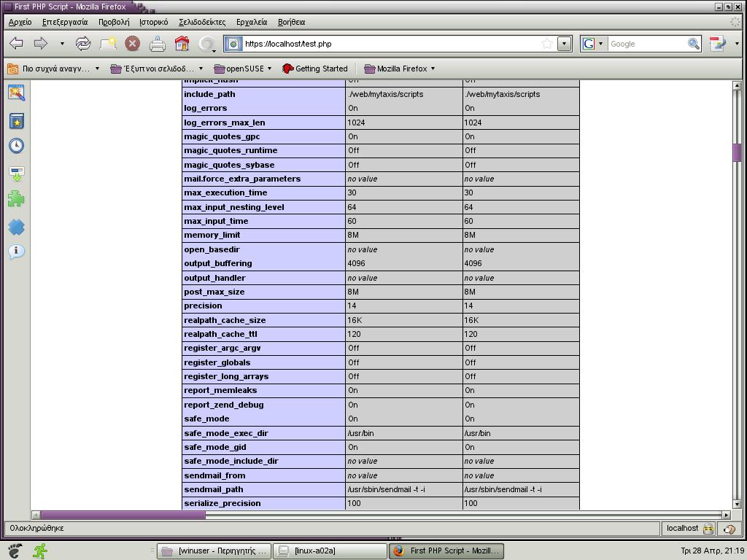
Task: Open dropdown arrow beside the notepad icon
Action: point(737,44)
